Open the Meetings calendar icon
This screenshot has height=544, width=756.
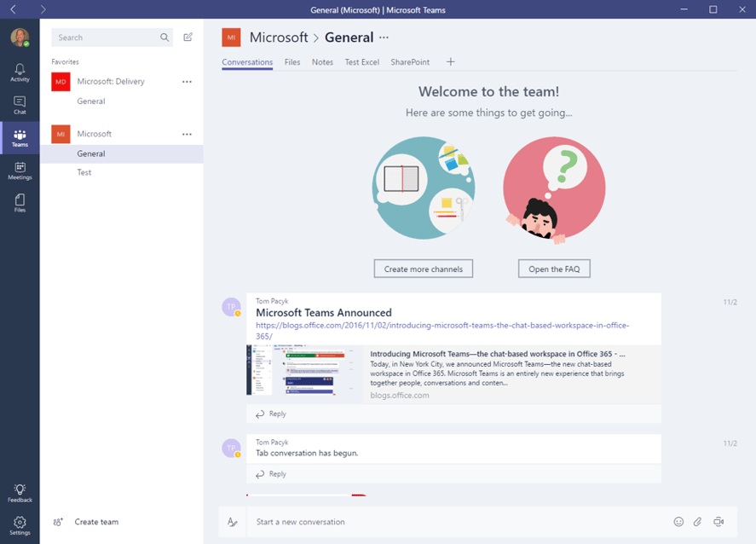point(20,171)
